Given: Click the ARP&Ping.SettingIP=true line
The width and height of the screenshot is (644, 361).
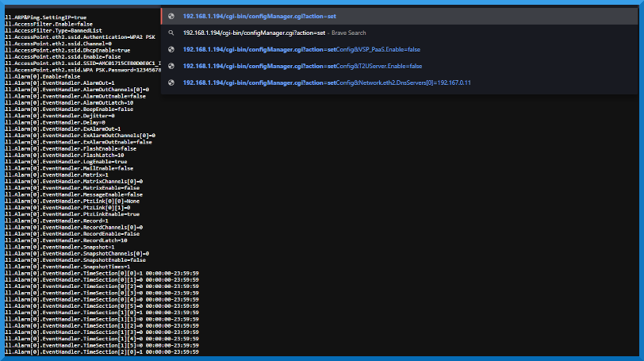Looking at the screenshot, I should (x=42, y=17).
